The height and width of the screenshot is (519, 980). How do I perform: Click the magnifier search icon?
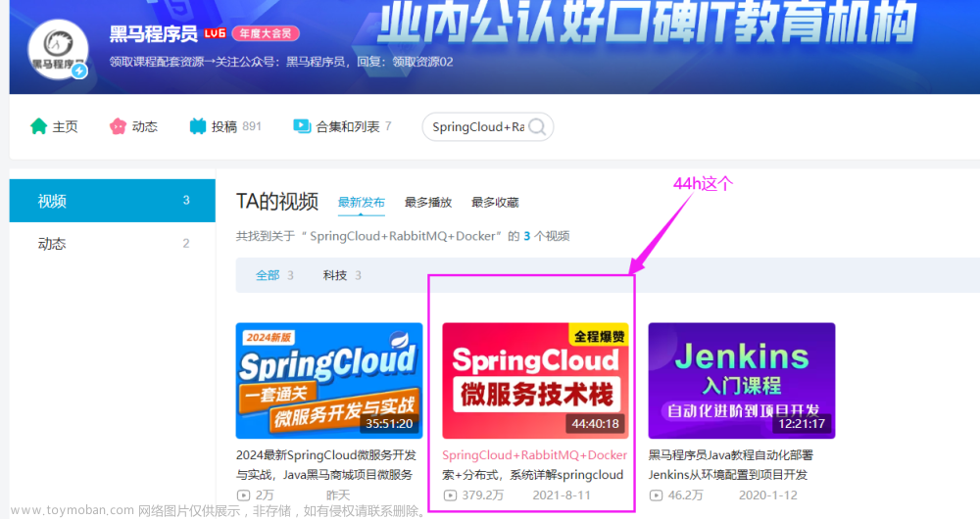[537, 126]
